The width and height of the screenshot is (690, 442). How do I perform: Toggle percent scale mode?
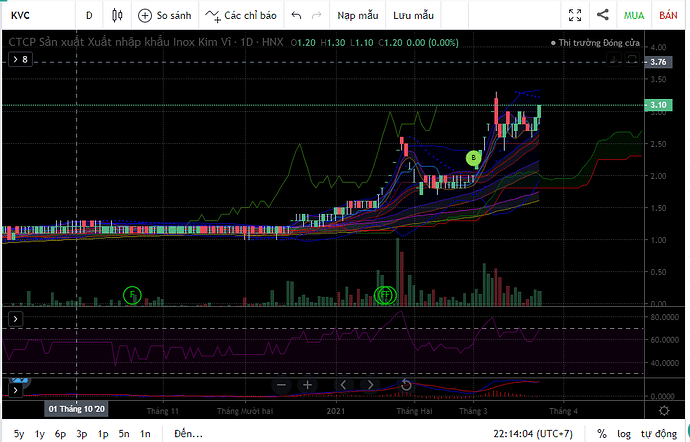coord(601,434)
